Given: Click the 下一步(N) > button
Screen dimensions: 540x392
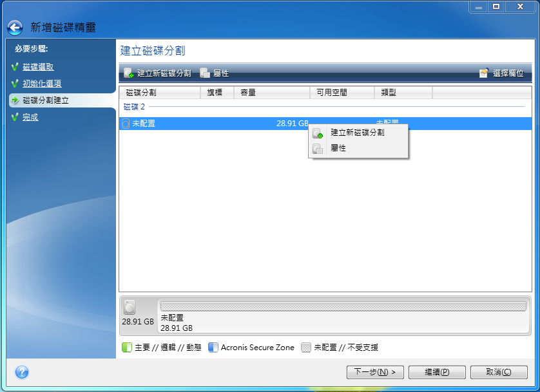Looking at the screenshot, I should click(x=375, y=372).
